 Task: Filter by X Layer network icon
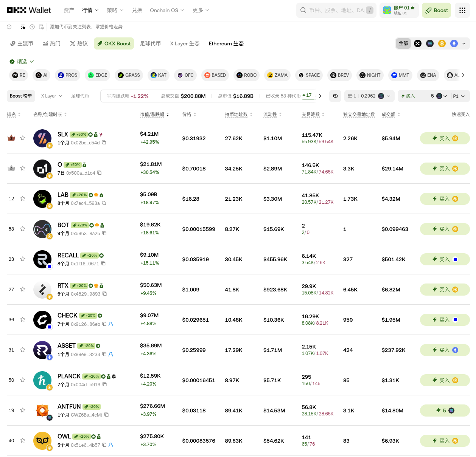(x=418, y=43)
